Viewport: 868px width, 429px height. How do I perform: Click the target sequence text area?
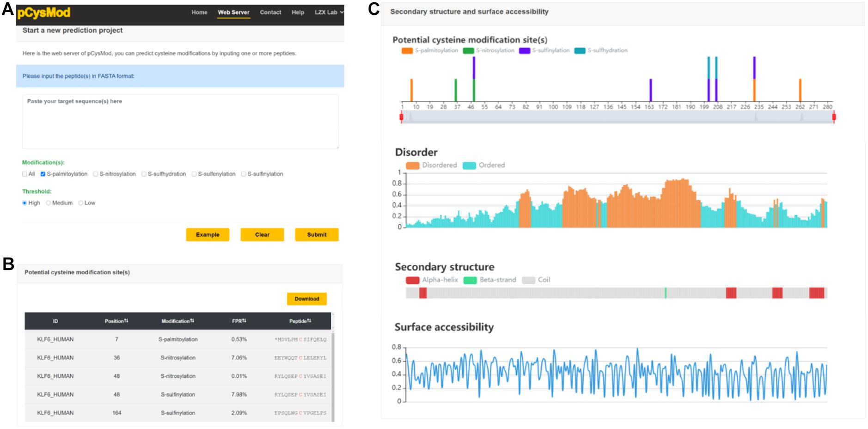[x=180, y=122]
